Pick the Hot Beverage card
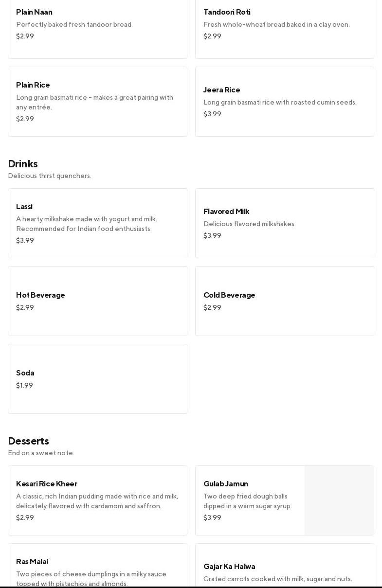Screen dimensions: 382x588 [97, 301]
